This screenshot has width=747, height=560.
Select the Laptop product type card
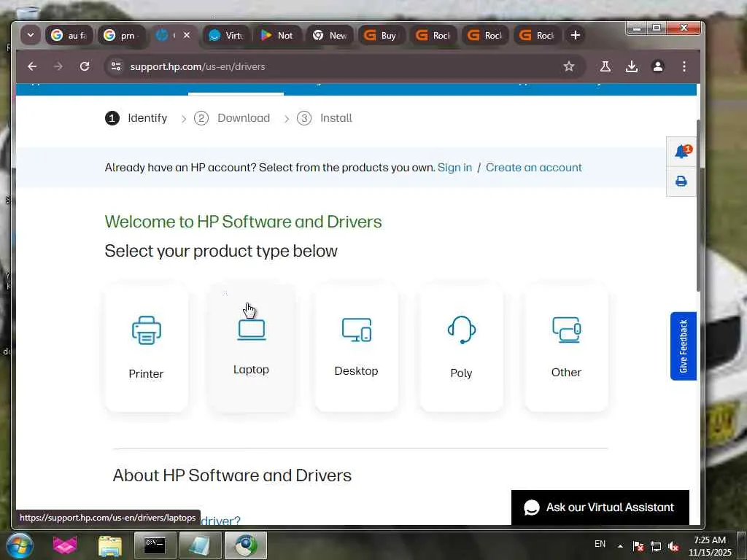(x=251, y=347)
